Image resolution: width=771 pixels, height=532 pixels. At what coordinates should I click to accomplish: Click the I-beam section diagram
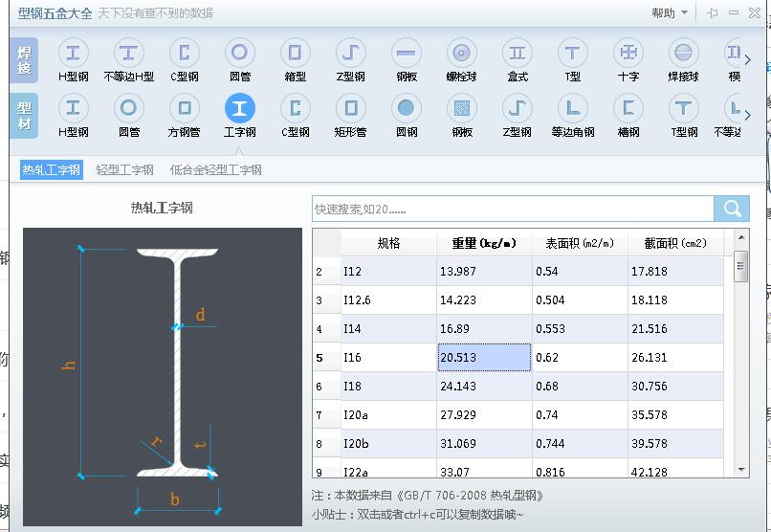click(x=163, y=377)
